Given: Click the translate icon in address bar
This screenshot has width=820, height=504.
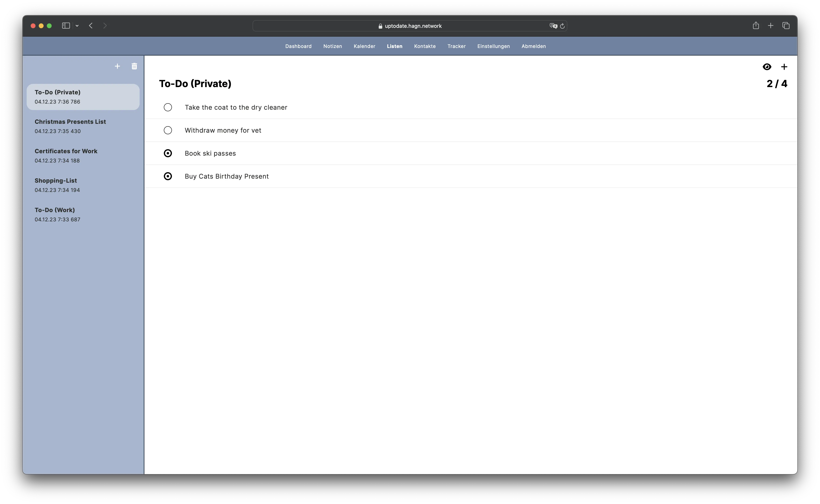Looking at the screenshot, I should [553, 26].
